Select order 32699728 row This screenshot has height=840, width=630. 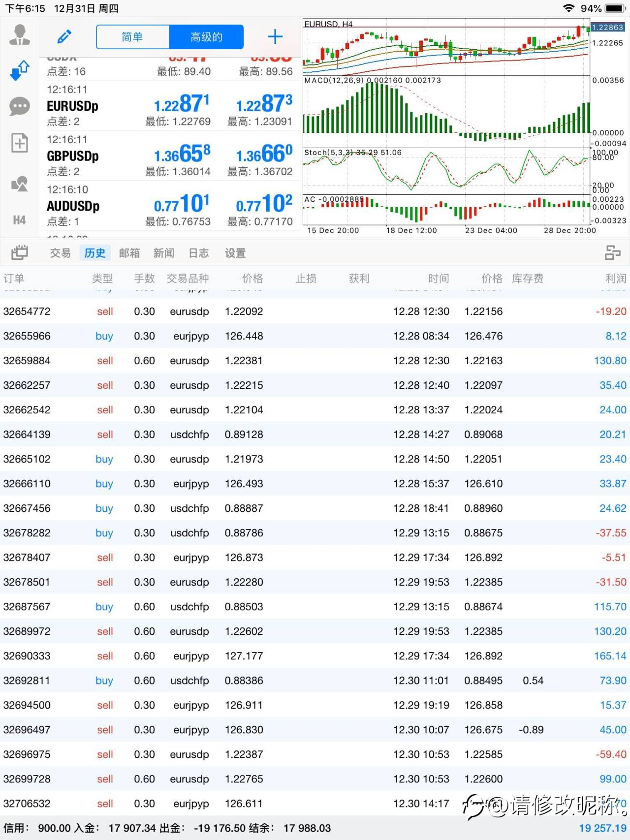pyautogui.click(x=315, y=779)
